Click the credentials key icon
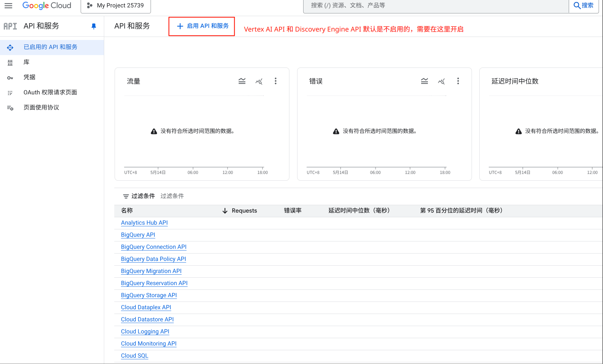 click(10, 78)
